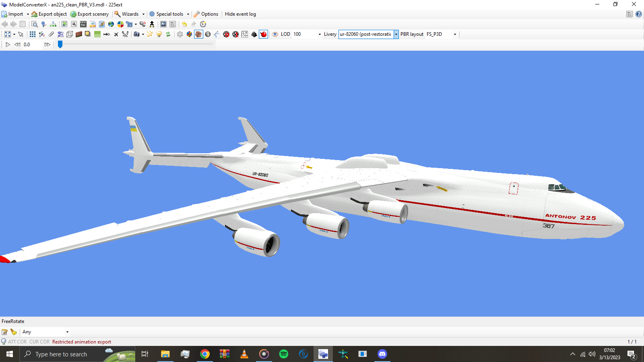Click the four-color pie circle icon
644x362 pixels.
click(x=120, y=24)
